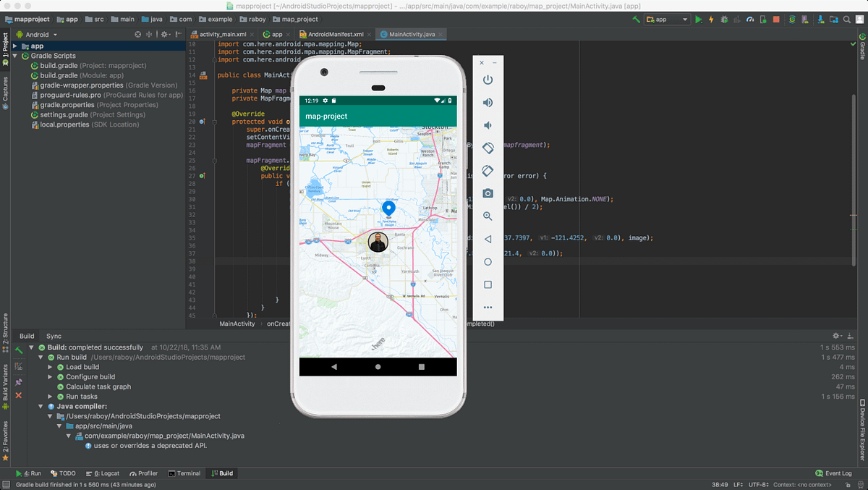Open the SDK Manager download icon
The height and width of the screenshot is (490, 868).
point(820,19)
